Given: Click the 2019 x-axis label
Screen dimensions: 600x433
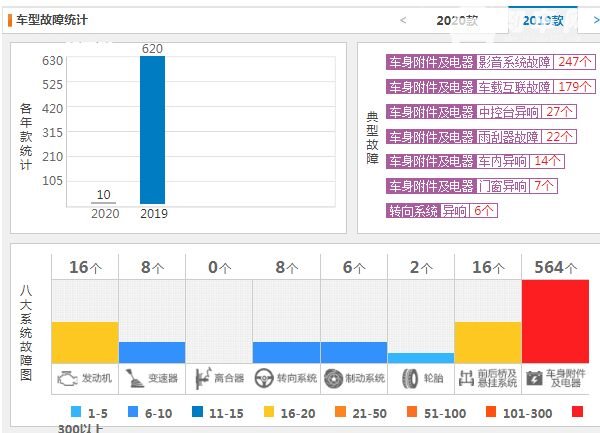Looking at the screenshot, I should click(x=154, y=213).
